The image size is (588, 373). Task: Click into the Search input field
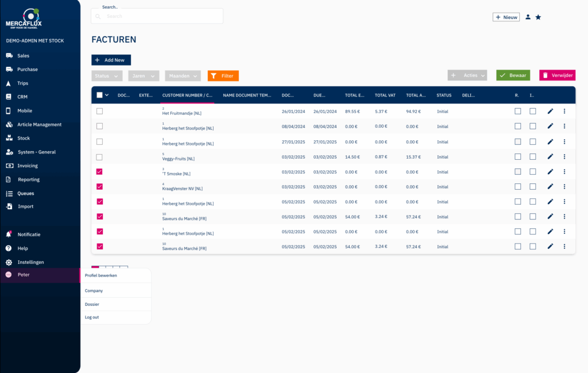(161, 16)
